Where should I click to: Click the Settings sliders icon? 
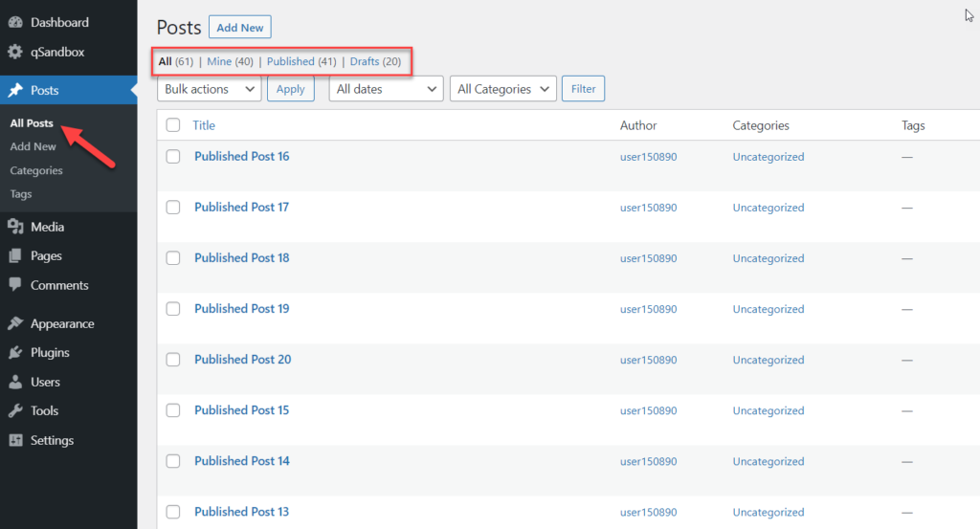point(15,440)
